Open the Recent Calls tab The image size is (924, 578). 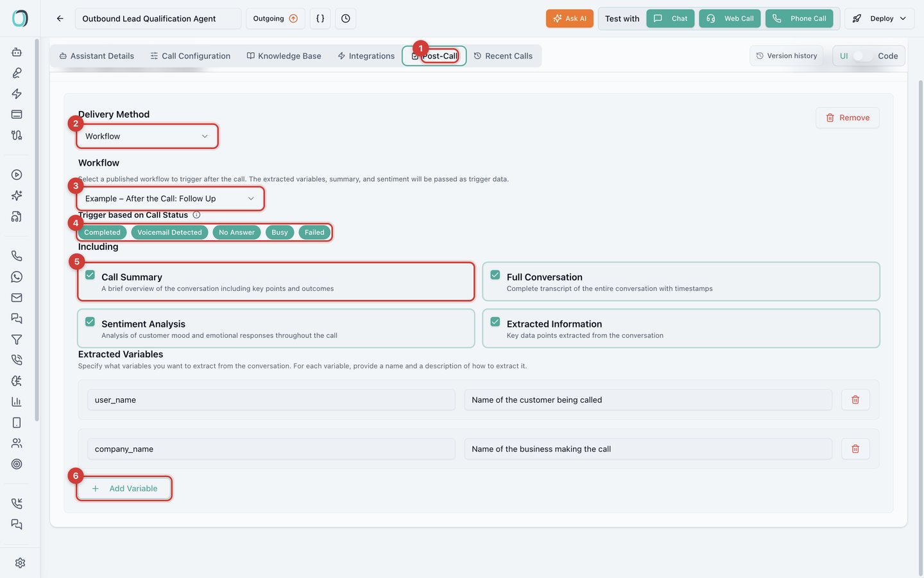point(503,56)
